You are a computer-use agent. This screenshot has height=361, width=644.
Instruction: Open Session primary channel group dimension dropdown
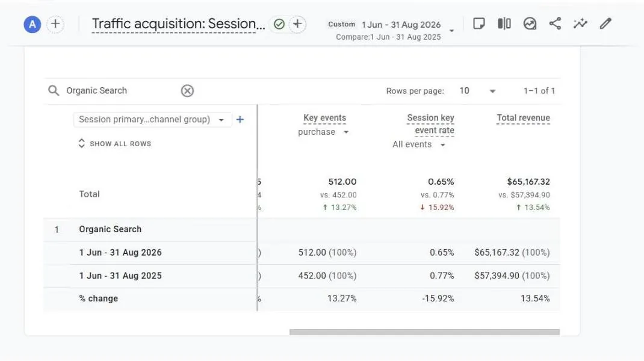tap(152, 120)
